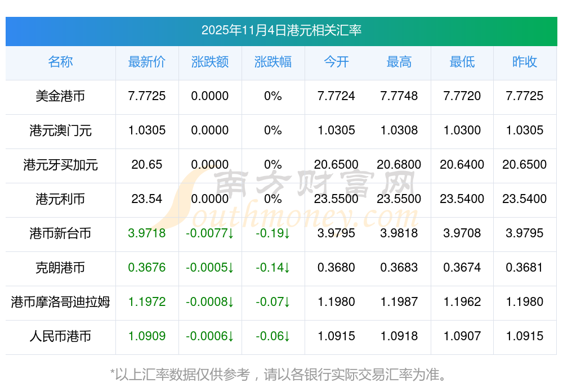Click the 涨跌额 column header

[x=210, y=62]
